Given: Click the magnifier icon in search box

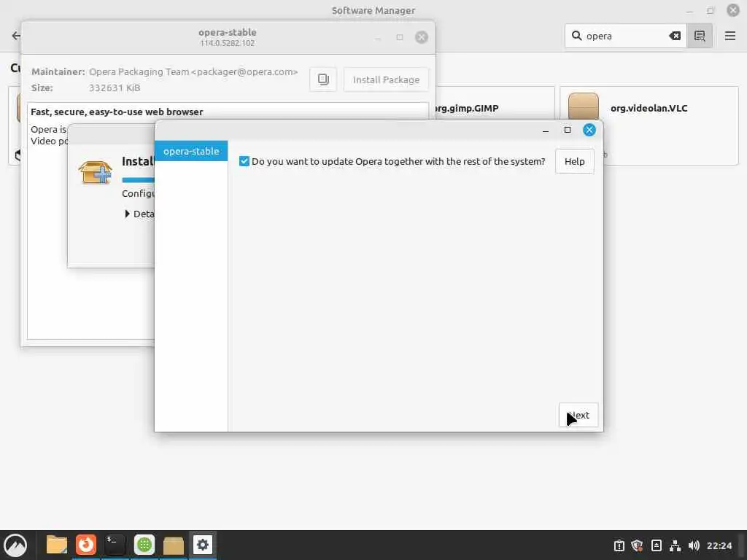Looking at the screenshot, I should pos(576,36).
